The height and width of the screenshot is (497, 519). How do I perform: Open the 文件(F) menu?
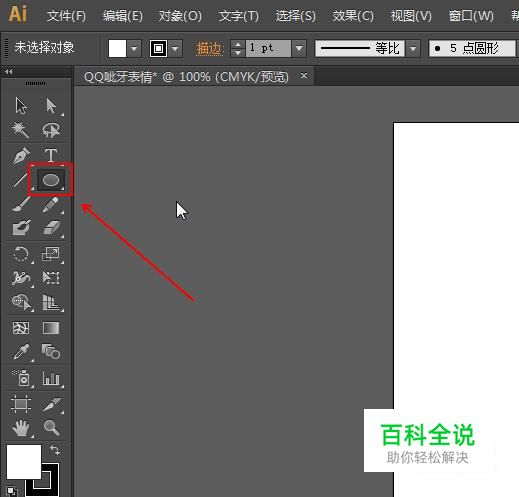click(66, 16)
